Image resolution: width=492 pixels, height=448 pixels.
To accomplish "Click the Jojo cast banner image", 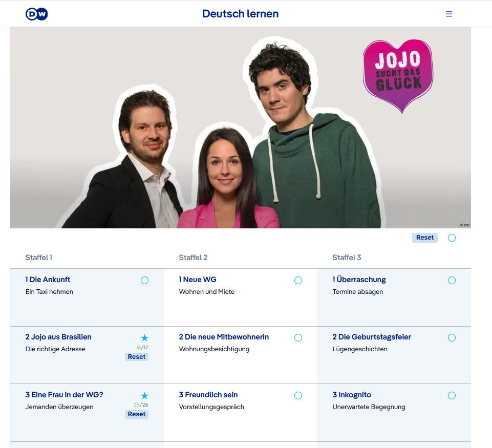I will point(240,127).
